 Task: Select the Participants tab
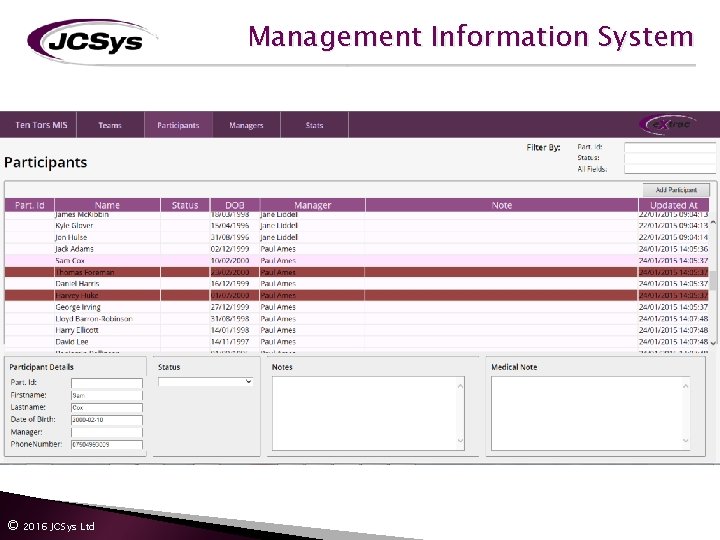178,125
